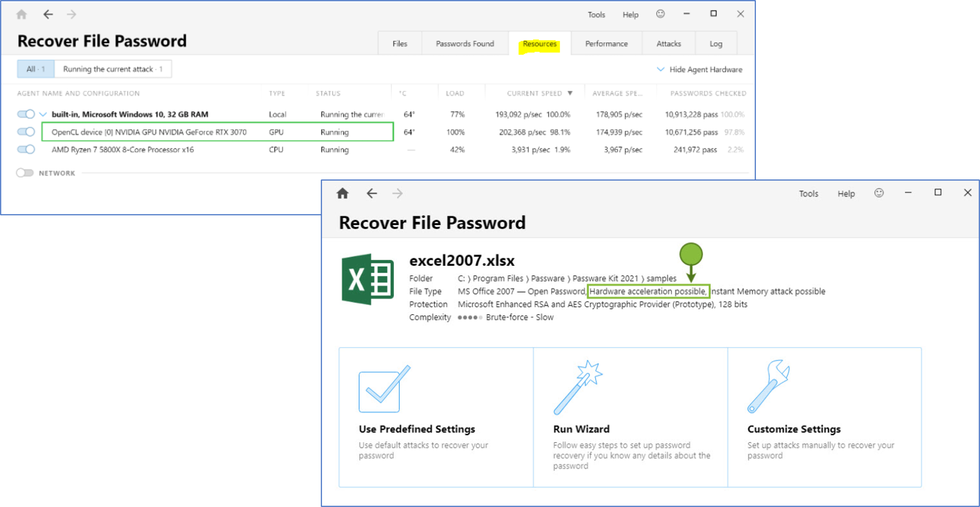Select the 'All · 1' filter
The image size is (980, 507).
[x=35, y=69]
